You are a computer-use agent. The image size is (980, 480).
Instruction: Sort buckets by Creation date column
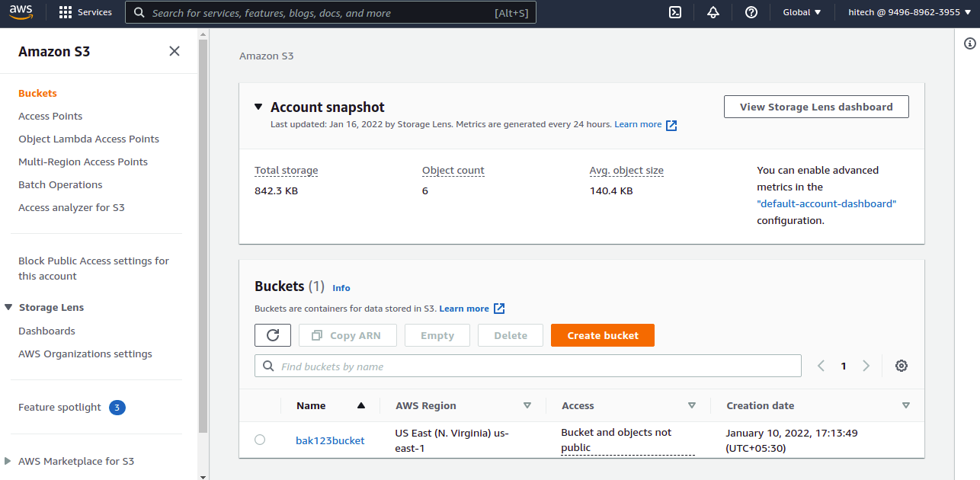(906, 405)
